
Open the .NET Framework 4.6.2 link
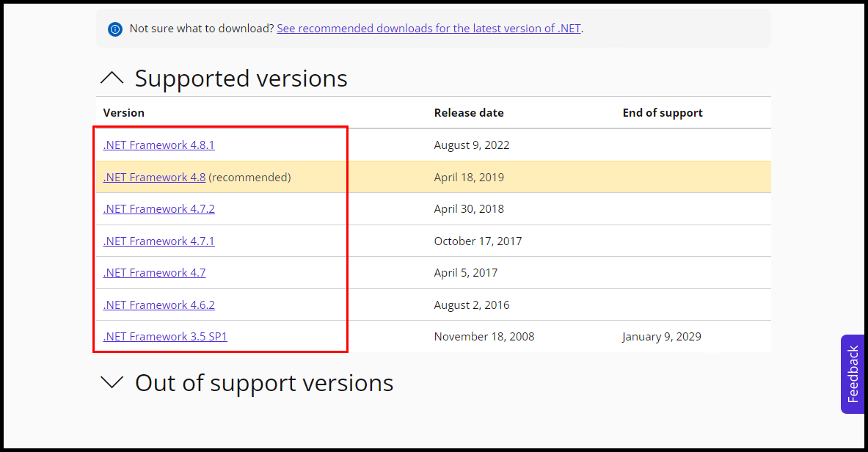(x=158, y=305)
